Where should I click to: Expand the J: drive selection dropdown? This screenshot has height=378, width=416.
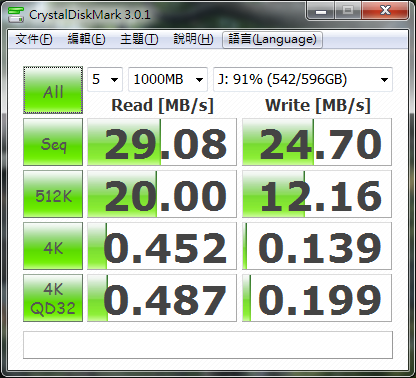tap(303, 79)
